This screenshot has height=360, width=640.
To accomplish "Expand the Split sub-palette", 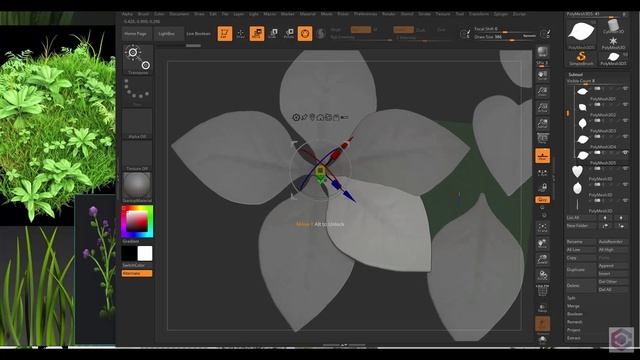I will pyautogui.click(x=571, y=298).
